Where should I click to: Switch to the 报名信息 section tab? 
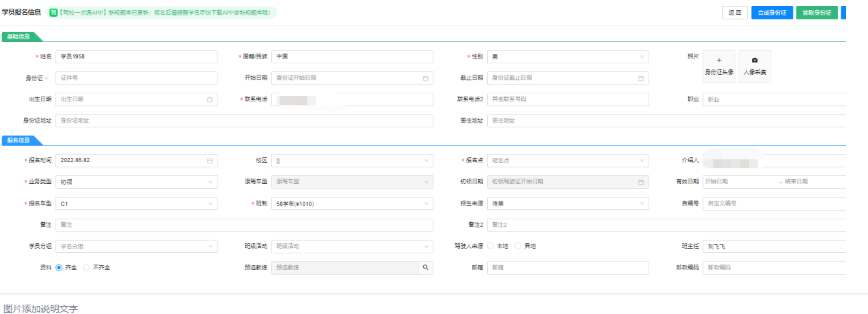[19, 140]
